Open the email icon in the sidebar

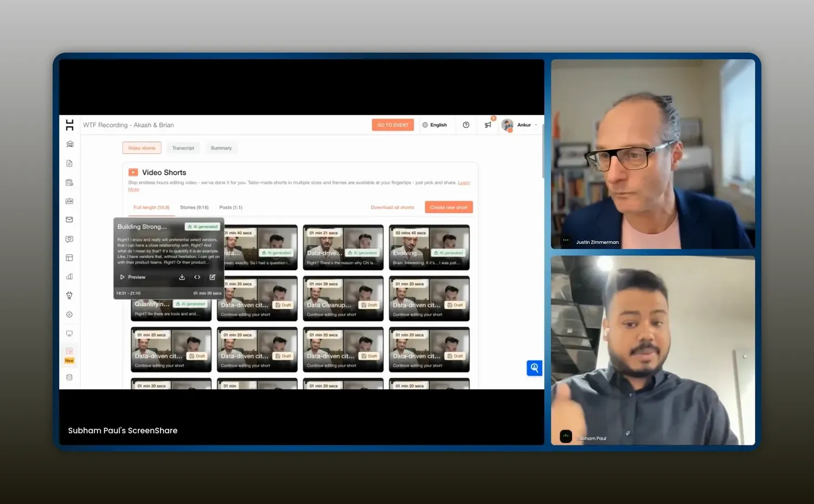(69, 219)
